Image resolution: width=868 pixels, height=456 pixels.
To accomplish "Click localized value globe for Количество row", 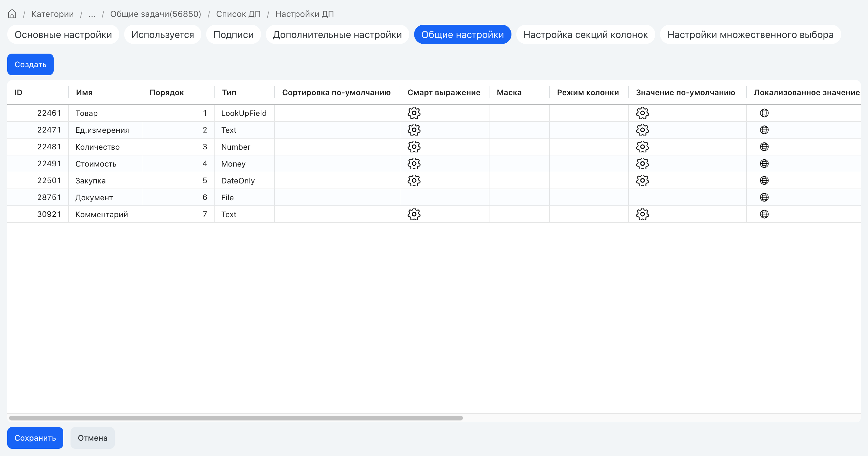I will (764, 146).
